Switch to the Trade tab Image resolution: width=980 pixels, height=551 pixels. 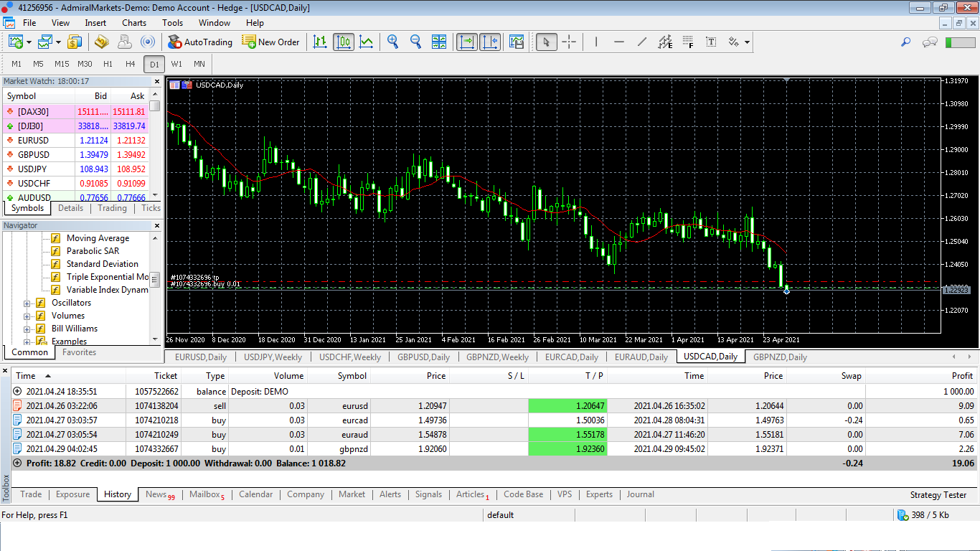[31, 494]
